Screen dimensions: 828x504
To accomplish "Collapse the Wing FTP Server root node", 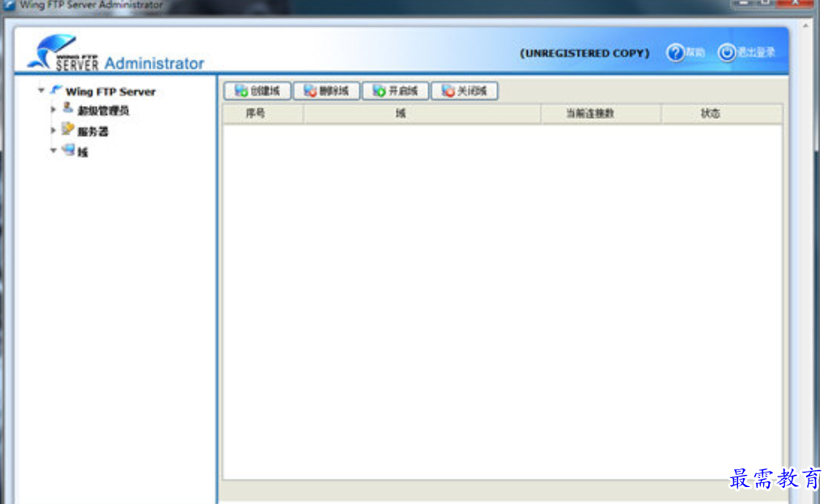I will coord(40,91).
